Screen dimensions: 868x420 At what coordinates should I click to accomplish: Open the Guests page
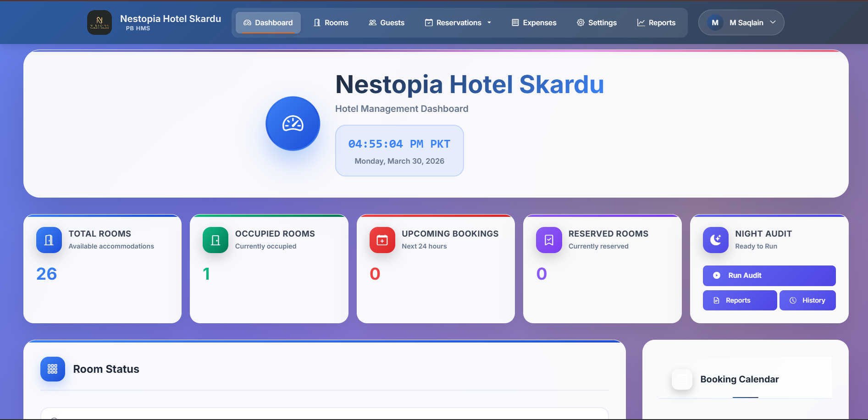[x=387, y=22]
